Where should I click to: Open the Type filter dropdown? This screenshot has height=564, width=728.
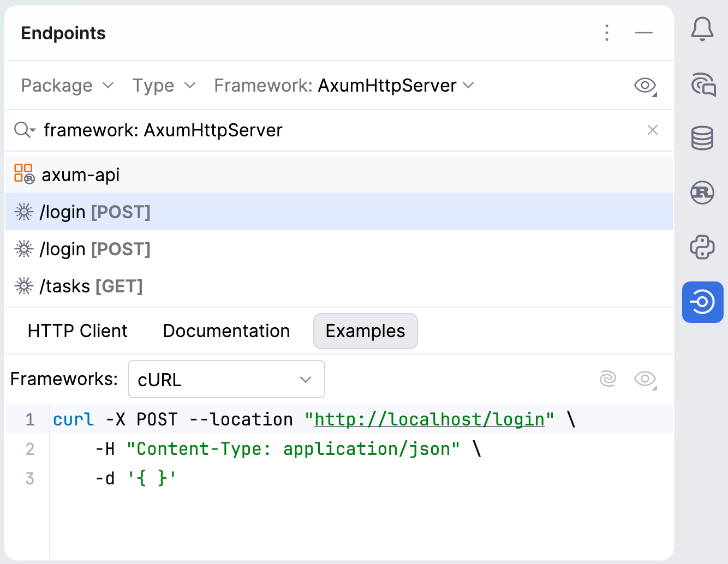[x=164, y=86]
